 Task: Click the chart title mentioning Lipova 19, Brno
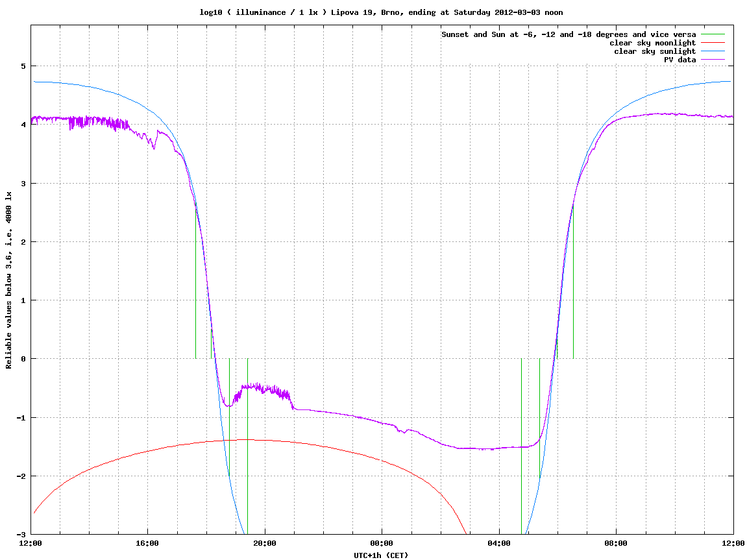pyautogui.click(x=381, y=12)
